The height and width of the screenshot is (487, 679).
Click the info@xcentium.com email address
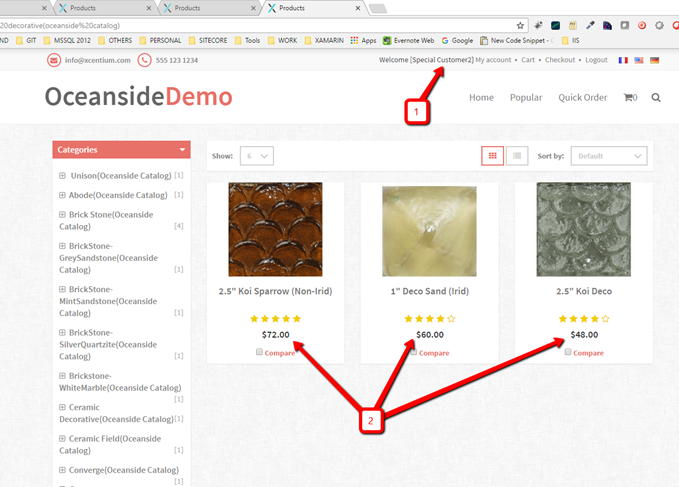click(x=97, y=60)
